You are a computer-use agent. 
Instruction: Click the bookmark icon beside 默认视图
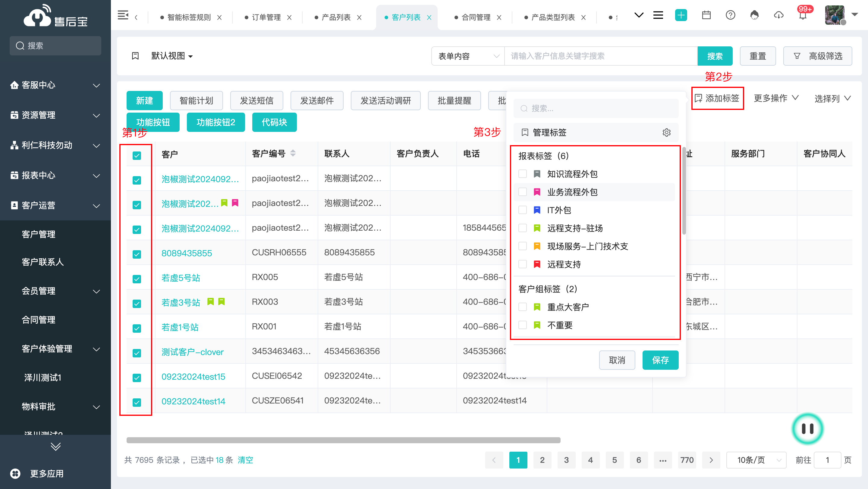135,56
